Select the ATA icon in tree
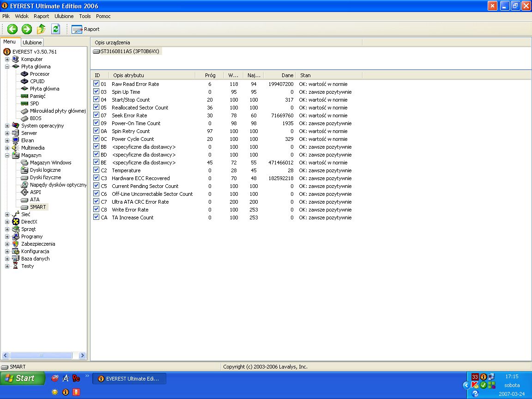Viewport: 532px width, 399px height. click(x=24, y=200)
